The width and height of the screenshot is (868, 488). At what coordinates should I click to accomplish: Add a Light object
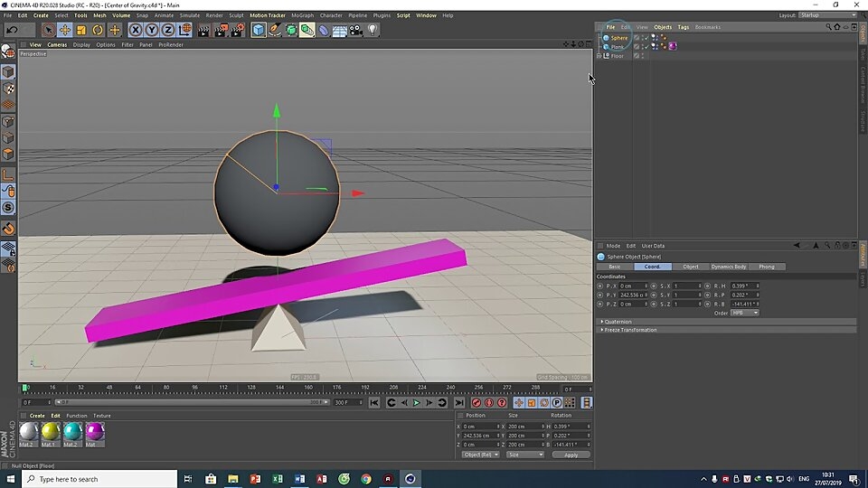tap(373, 30)
